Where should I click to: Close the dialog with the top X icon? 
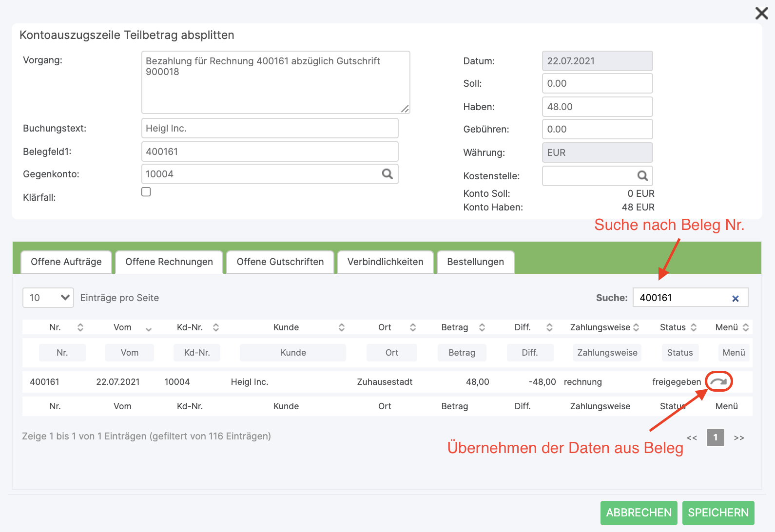click(x=761, y=13)
